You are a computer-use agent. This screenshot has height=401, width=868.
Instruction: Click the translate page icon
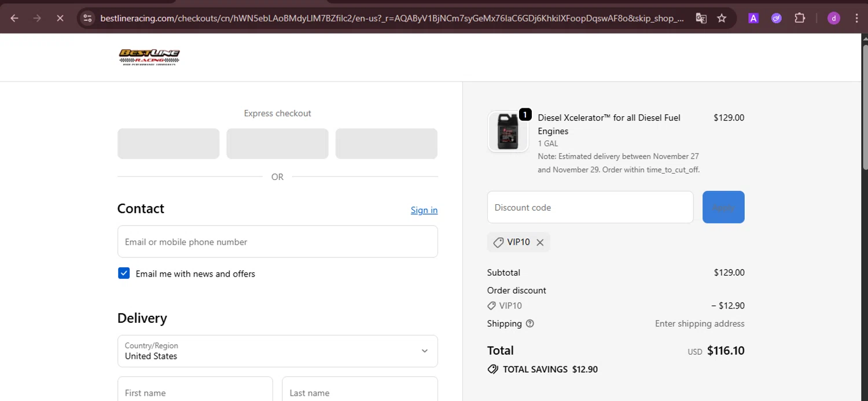coord(701,18)
